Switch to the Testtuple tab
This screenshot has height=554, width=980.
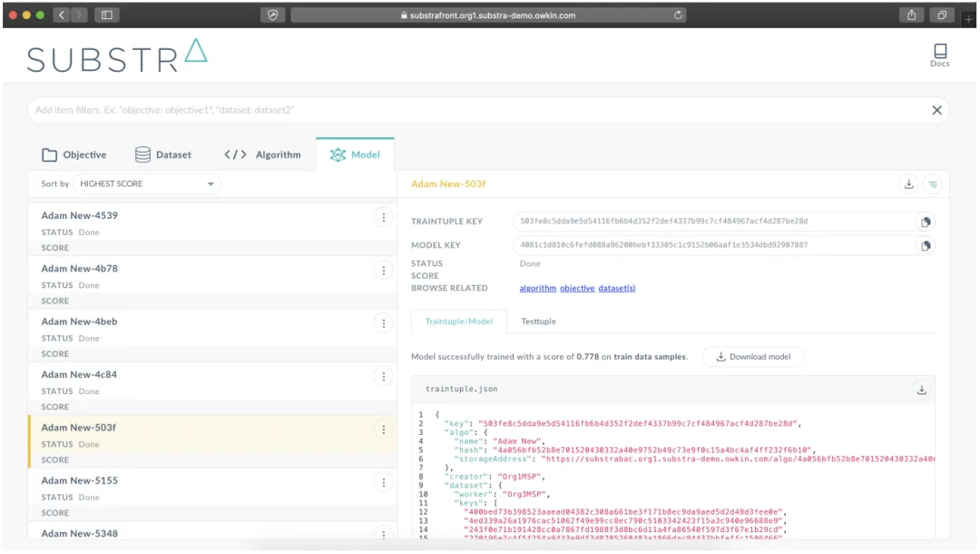(x=538, y=322)
